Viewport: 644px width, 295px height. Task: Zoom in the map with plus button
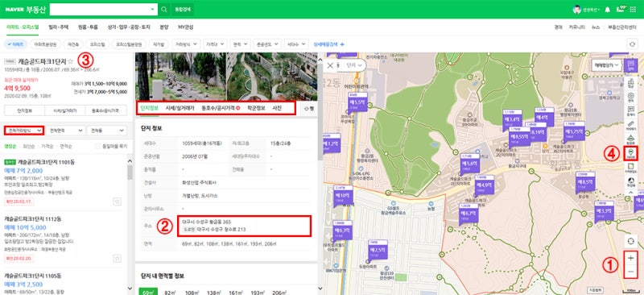tap(630, 258)
